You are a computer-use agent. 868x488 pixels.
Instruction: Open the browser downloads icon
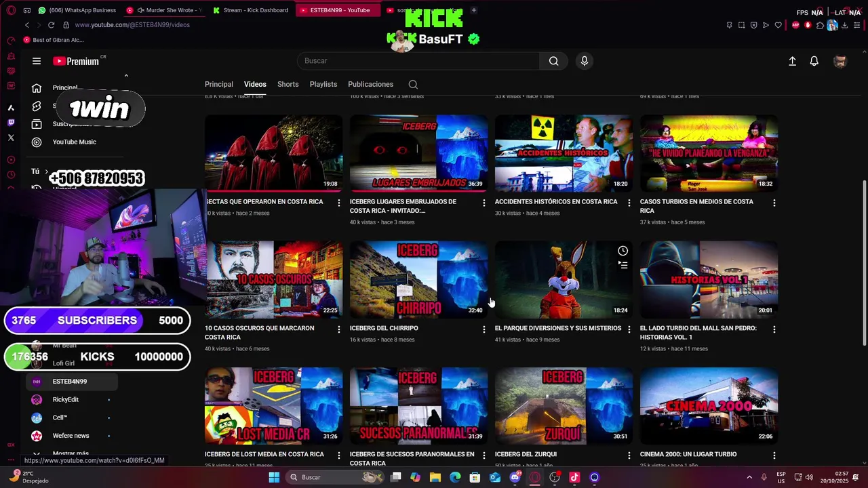pyautogui.click(x=844, y=25)
